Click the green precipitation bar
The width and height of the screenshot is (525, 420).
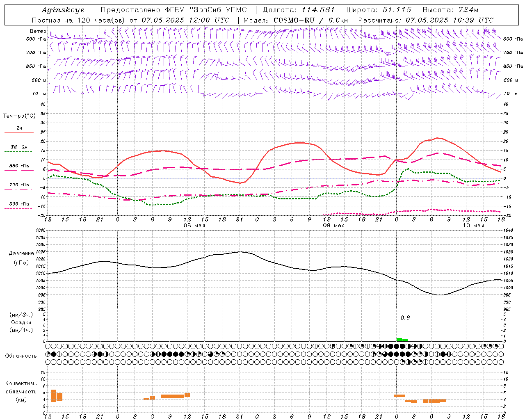[x=402, y=340]
